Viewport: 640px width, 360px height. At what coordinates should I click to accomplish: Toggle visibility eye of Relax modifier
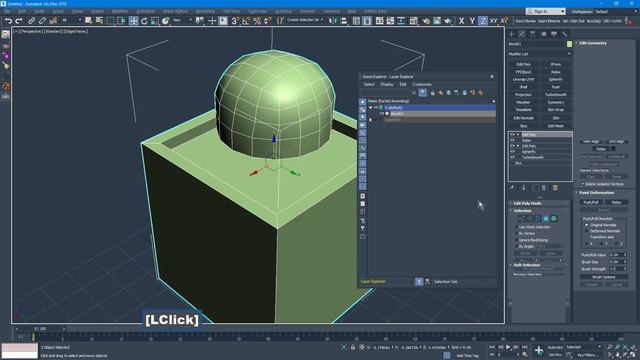click(x=512, y=140)
